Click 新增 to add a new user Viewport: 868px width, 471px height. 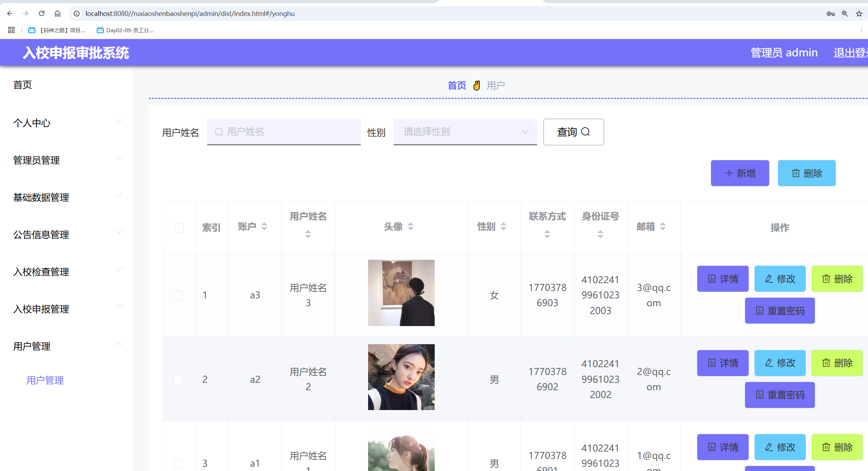[740, 173]
